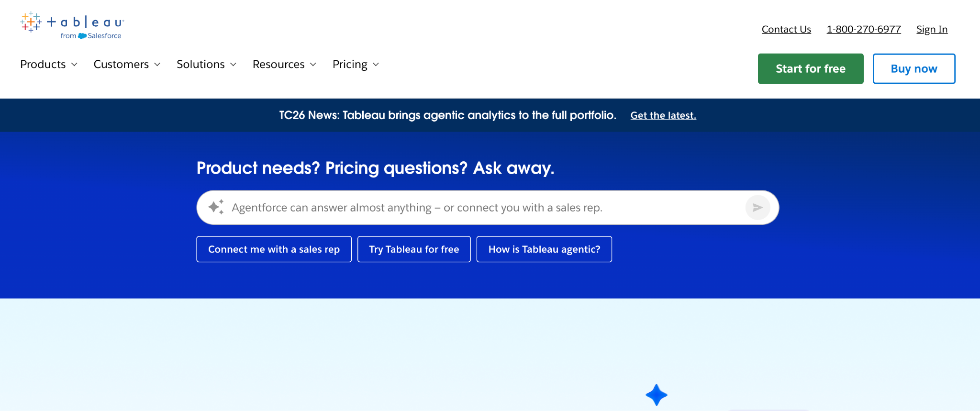980x411 pixels.
Task: Click the blue four-point star icon below the banner
Action: (x=657, y=395)
